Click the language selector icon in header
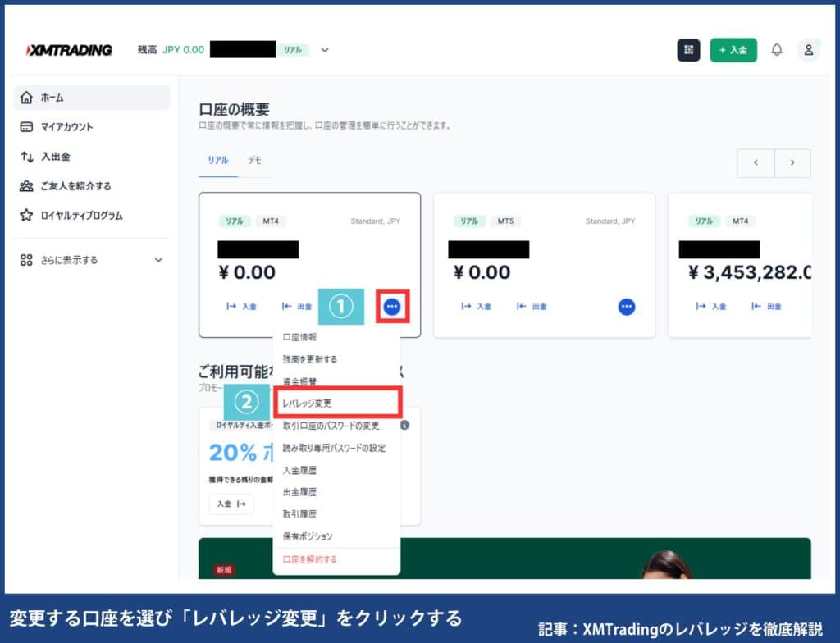 [x=688, y=49]
